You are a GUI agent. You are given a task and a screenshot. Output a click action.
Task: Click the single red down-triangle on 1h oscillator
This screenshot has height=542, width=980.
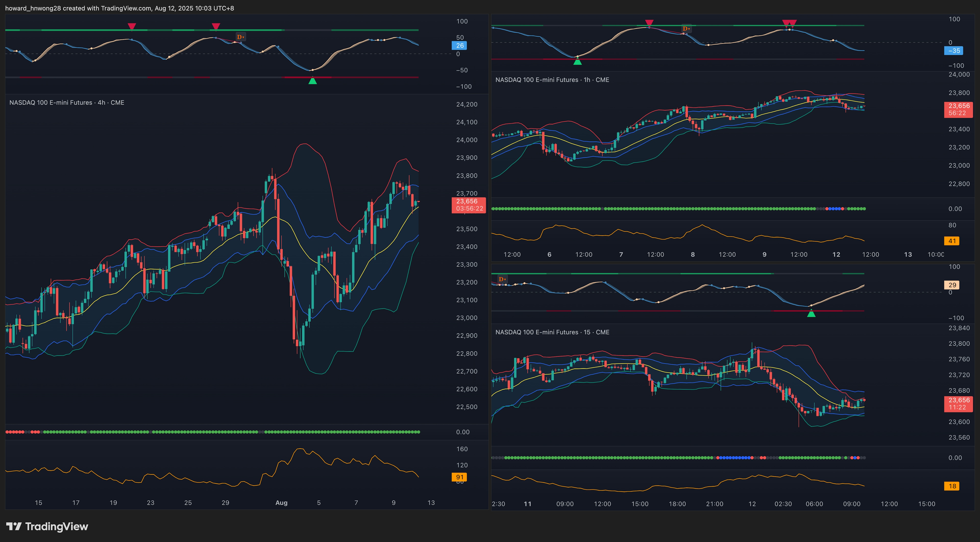(x=650, y=23)
